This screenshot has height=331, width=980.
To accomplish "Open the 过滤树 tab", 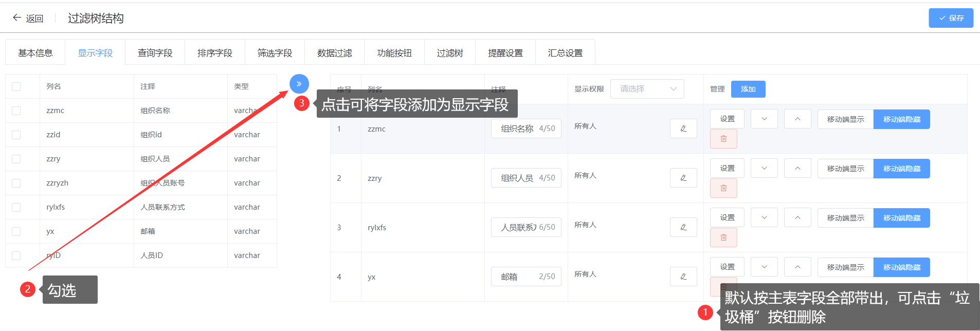I will pos(449,53).
